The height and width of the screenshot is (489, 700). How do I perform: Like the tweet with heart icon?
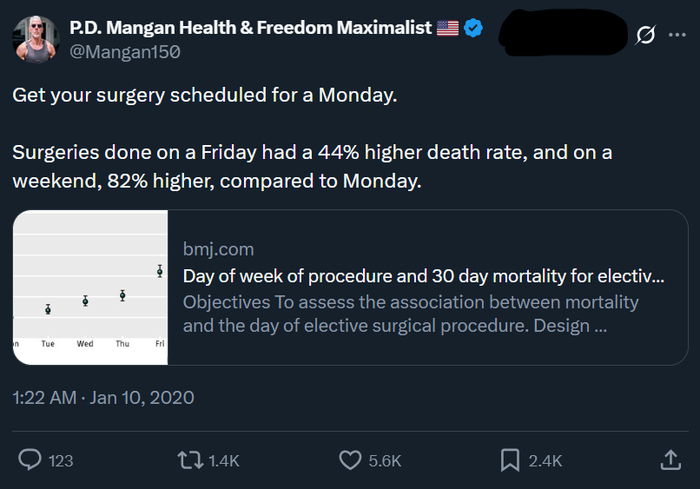coord(349,460)
